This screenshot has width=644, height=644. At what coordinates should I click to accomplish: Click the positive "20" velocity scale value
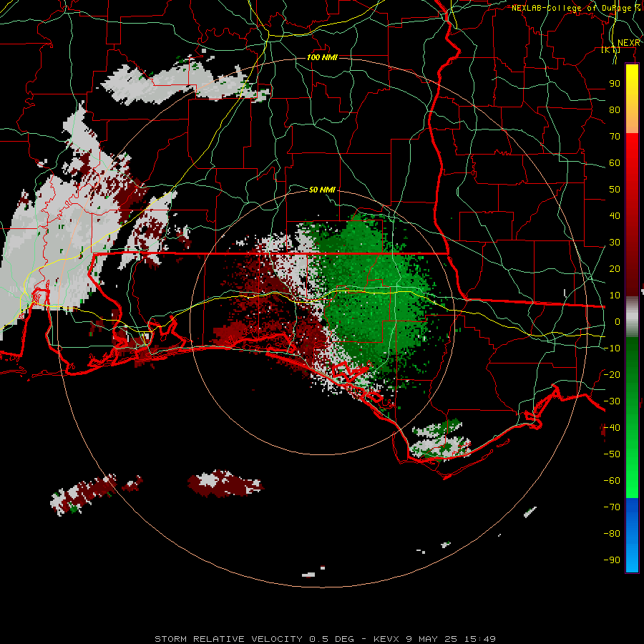[x=615, y=269]
